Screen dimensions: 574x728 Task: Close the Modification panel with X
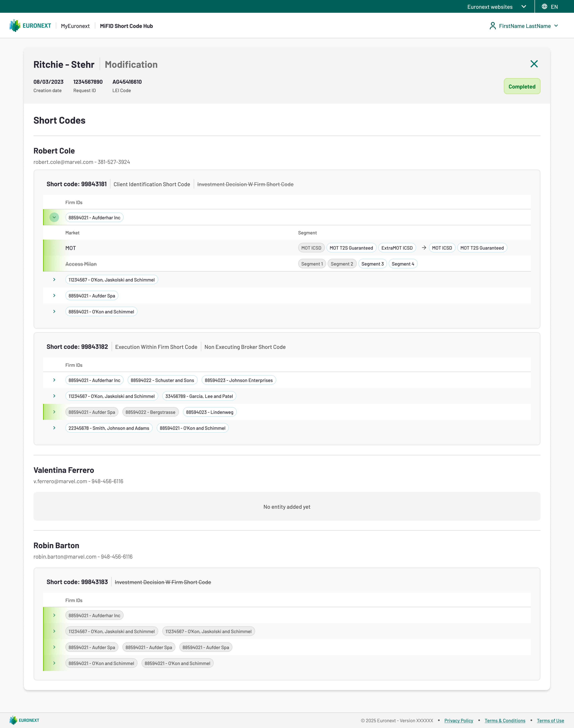534,64
